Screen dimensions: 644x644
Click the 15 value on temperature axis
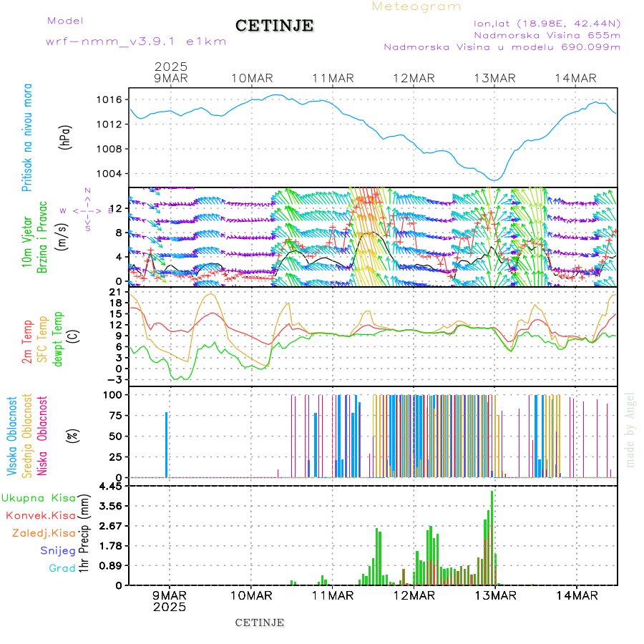pyautogui.click(x=115, y=314)
